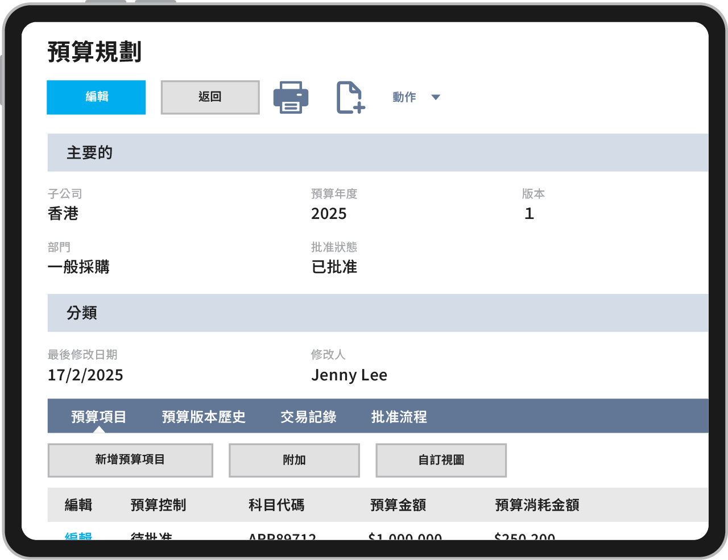
Task: Click the 編輯 link in first row
Action: pos(78,536)
